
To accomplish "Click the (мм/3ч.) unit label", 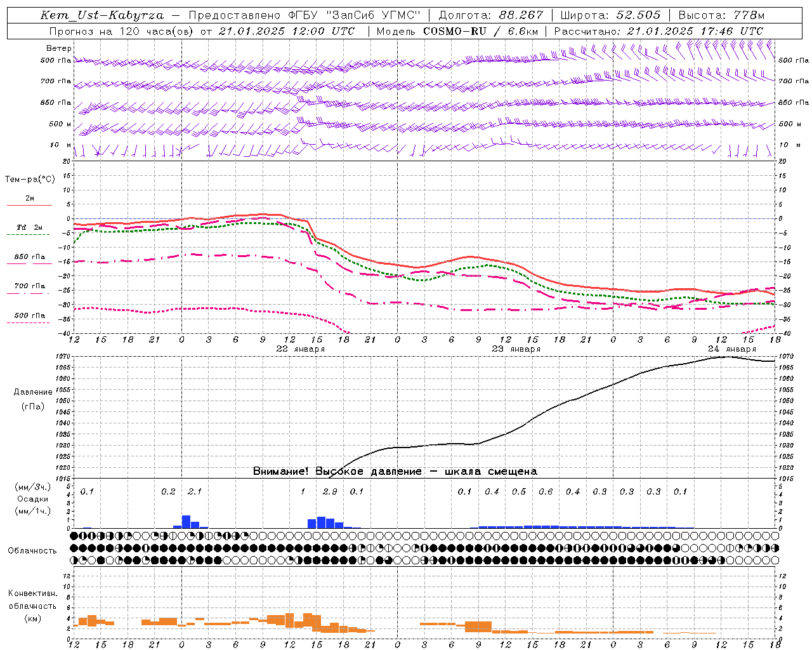I will point(32,487).
